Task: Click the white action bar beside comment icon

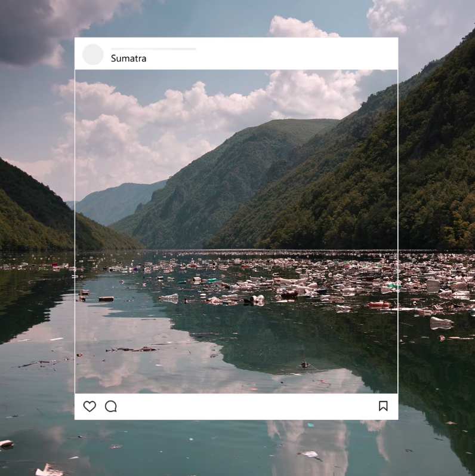Action: coord(245,406)
